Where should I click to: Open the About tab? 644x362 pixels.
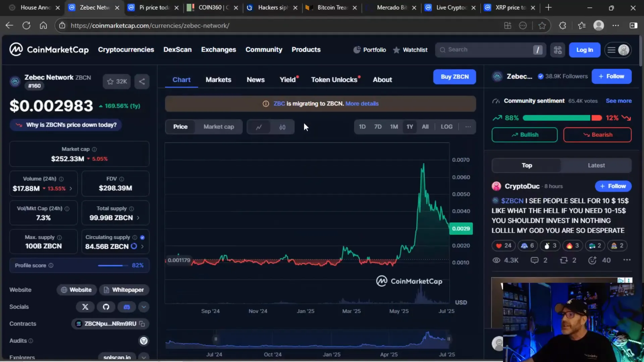pos(382,80)
